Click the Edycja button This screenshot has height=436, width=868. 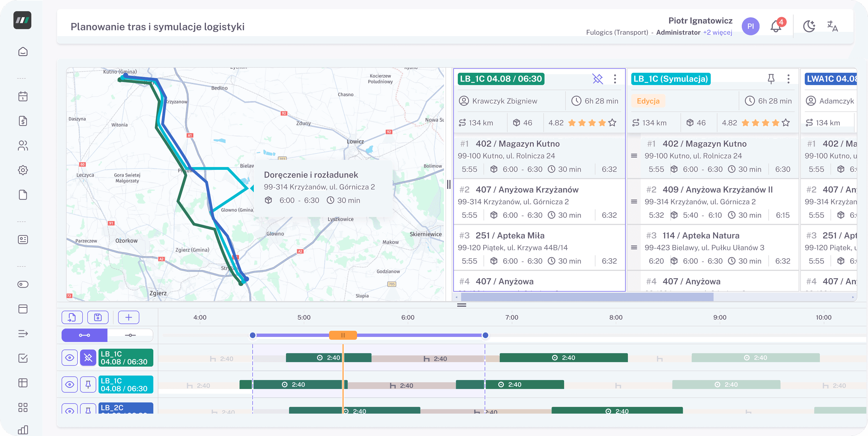648,101
